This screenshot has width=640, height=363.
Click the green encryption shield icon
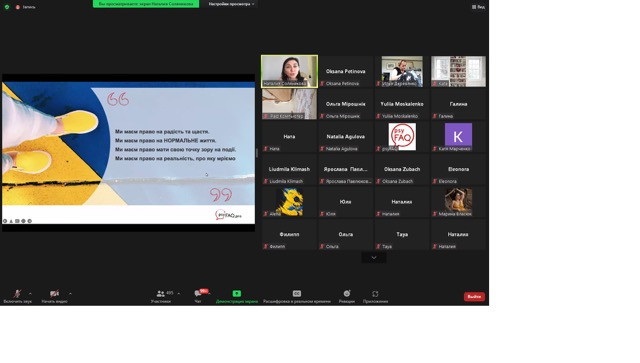pos(7,7)
